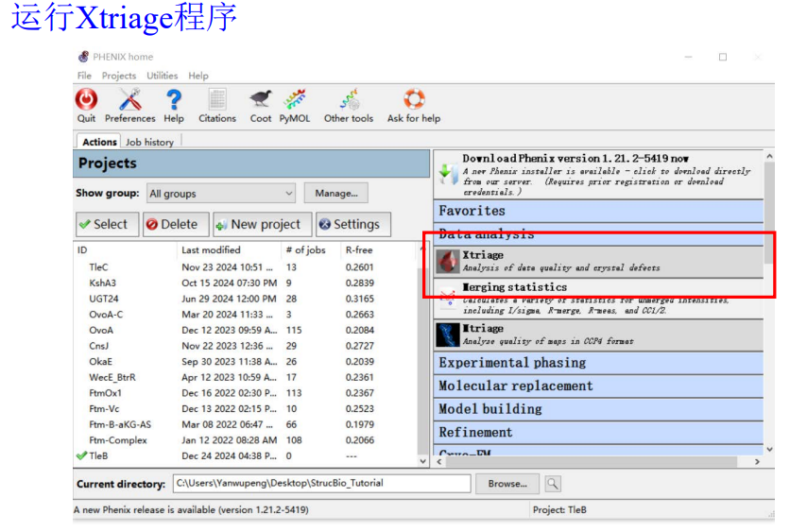Select the UGT24 project row
Viewport: 790px width, 532px height.
click(x=246, y=299)
